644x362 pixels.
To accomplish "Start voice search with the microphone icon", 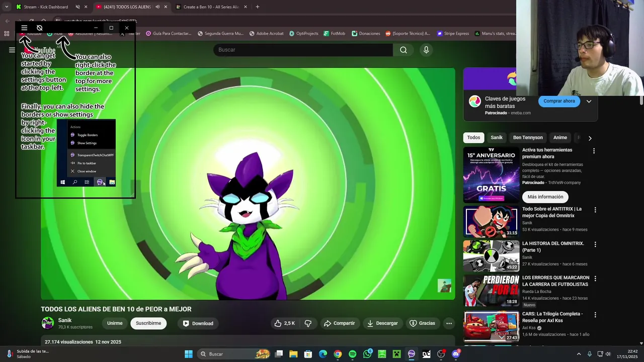I will (x=426, y=50).
